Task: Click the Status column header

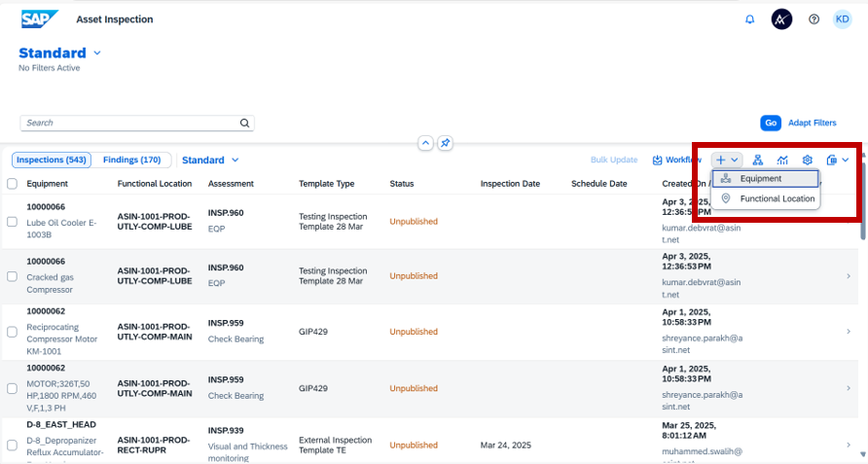Action: pyautogui.click(x=402, y=184)
